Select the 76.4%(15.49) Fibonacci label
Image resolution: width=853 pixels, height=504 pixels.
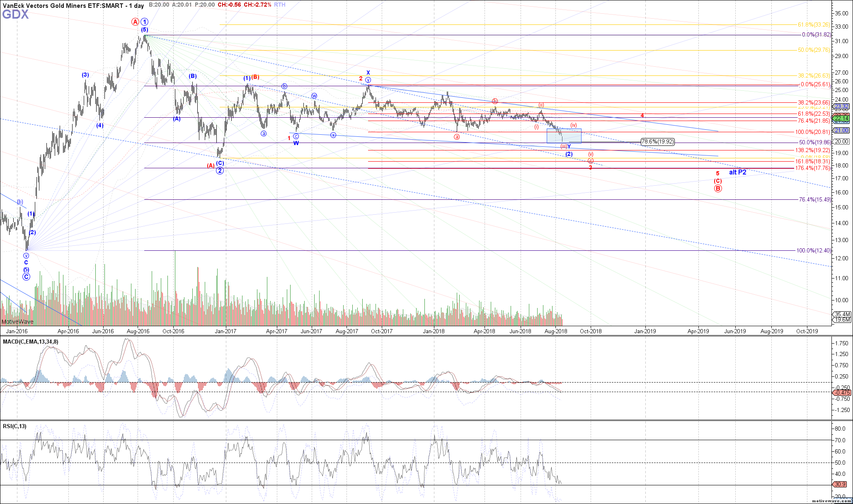click(x=815, y=199)
